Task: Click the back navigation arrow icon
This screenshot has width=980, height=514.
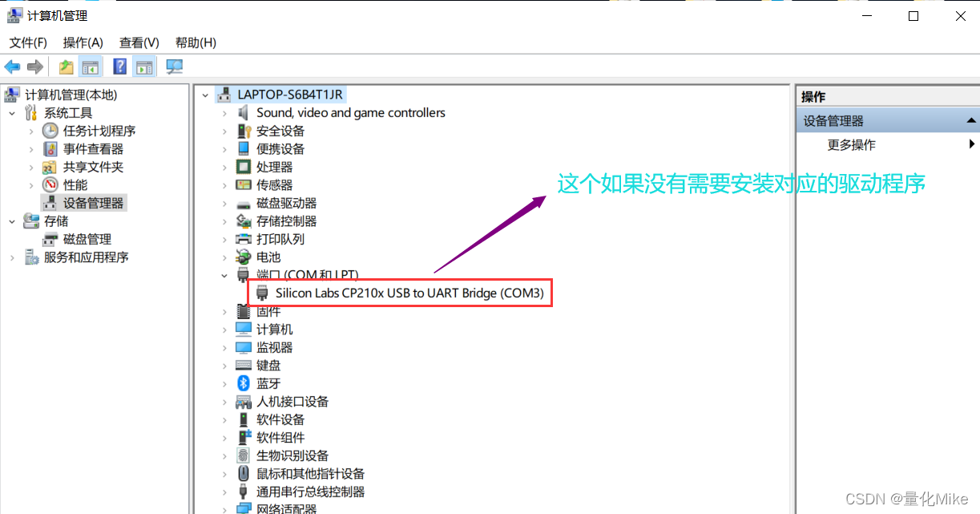Action: 12,67
